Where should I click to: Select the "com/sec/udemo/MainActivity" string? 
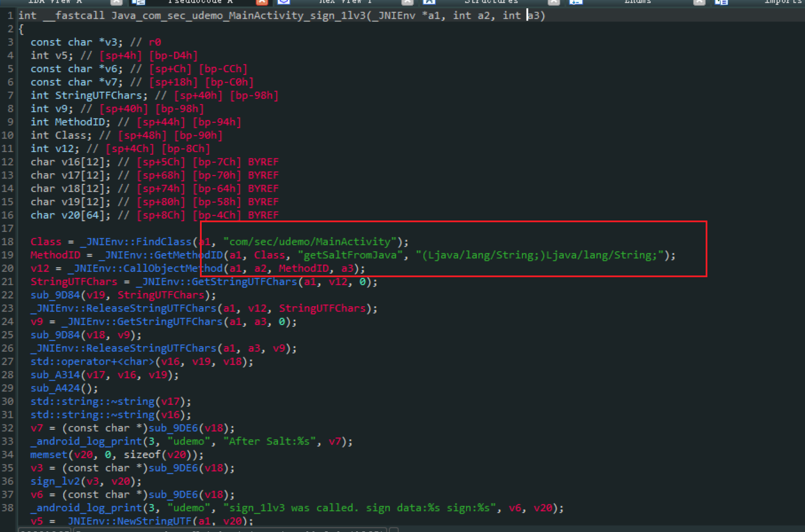pos(310,242)
